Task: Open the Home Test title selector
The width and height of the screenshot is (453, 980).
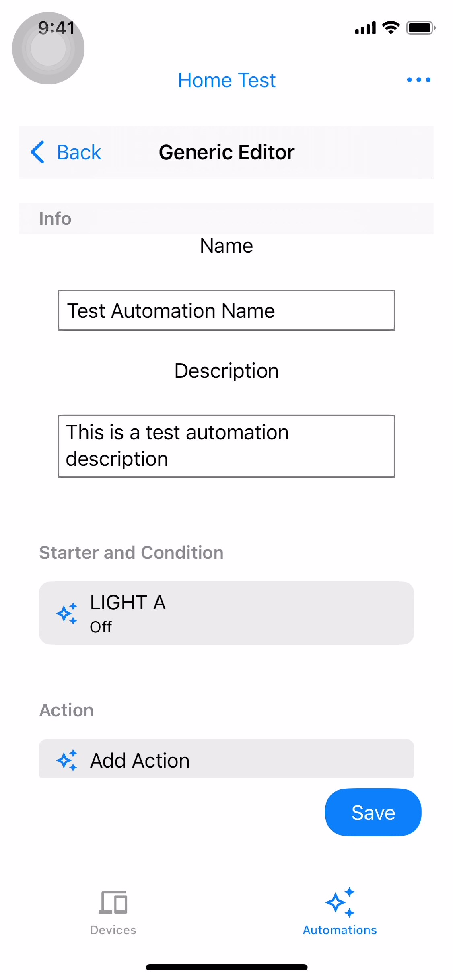Action: (226, 80)
